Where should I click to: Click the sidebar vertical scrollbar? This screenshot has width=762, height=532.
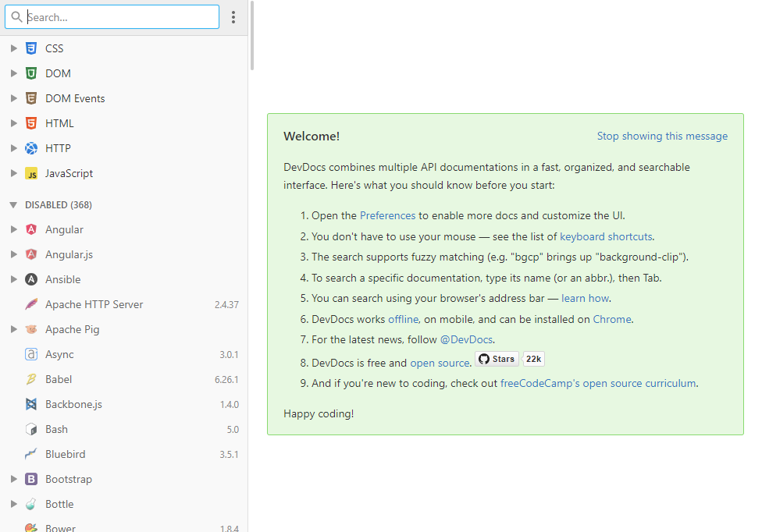click(x=251, y=37)
